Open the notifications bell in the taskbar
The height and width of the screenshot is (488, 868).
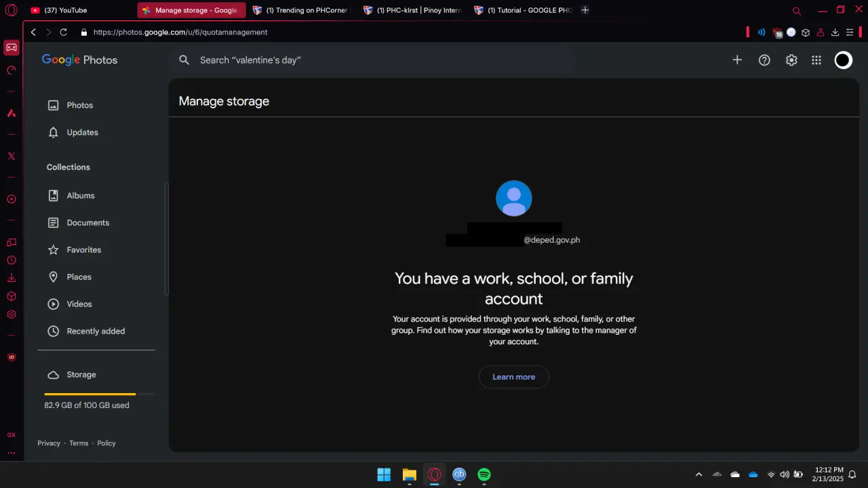[x=852, y=474]
